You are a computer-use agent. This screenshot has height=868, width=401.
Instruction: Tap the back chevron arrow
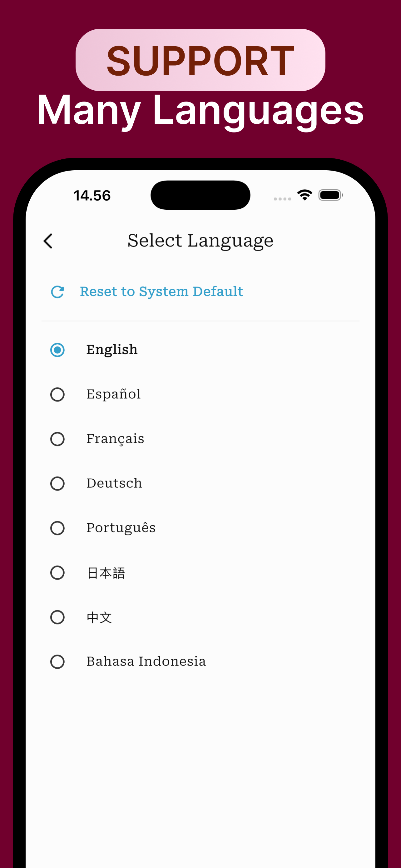[x=48, y=241]
